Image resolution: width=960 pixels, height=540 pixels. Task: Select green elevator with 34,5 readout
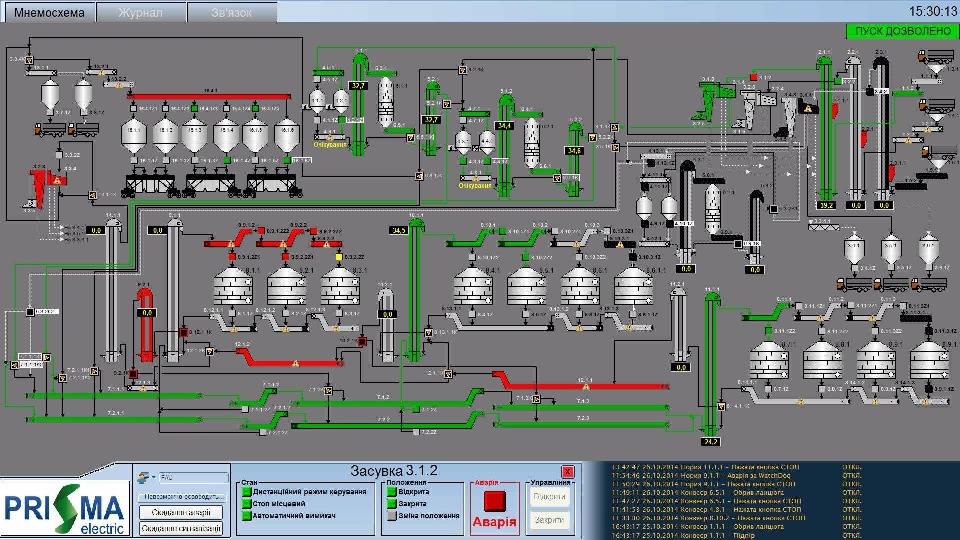(416, 288)
